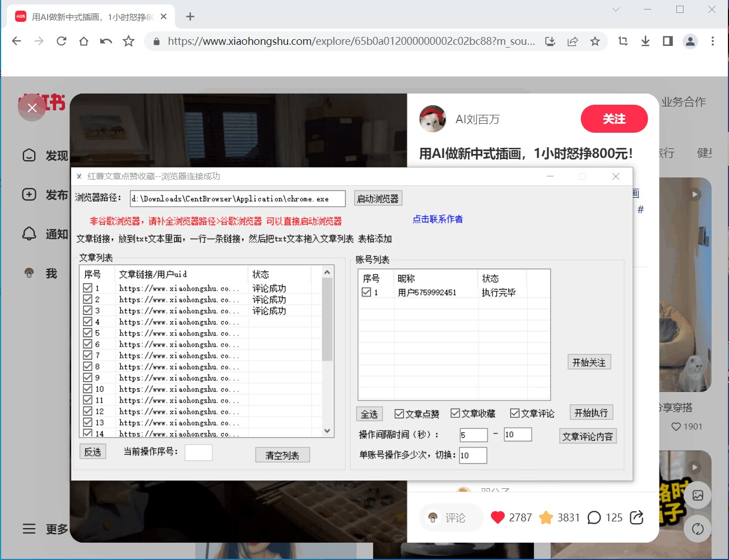This screenshot has width=729, height=560.
Task: Open the 更多 menu at sidebar bottom
Action: (x=29, y=529)
